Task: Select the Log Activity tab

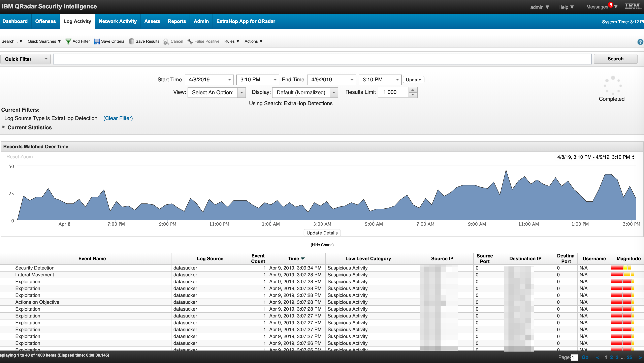Action: click(x=77, y=21)
